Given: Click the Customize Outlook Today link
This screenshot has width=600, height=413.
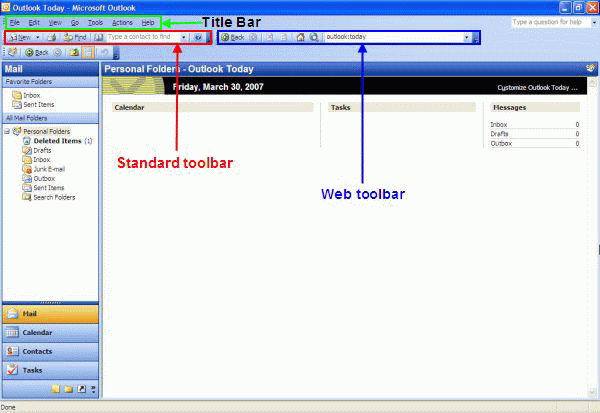Looking at the screenshot, I should coord(537,88).
